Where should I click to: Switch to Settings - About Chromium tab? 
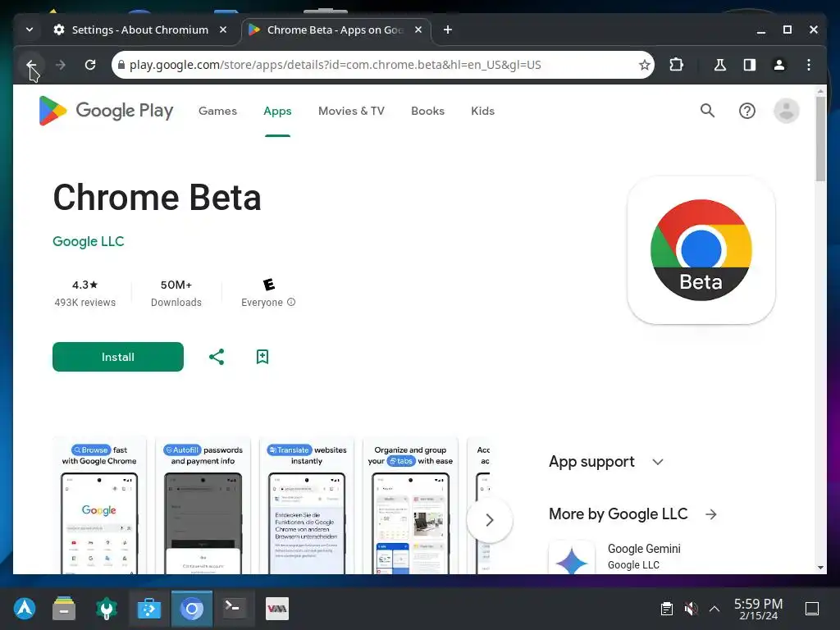pos(131,30)
